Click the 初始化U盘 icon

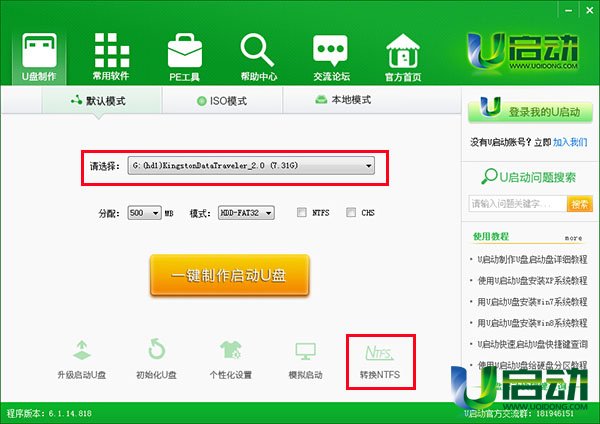[x=157, y=352]
